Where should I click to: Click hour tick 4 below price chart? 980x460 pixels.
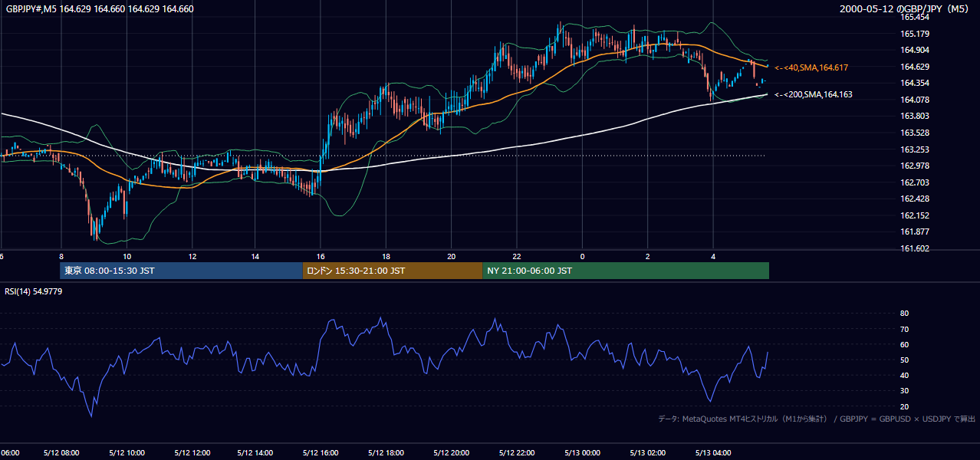click(x=712, y=256)
